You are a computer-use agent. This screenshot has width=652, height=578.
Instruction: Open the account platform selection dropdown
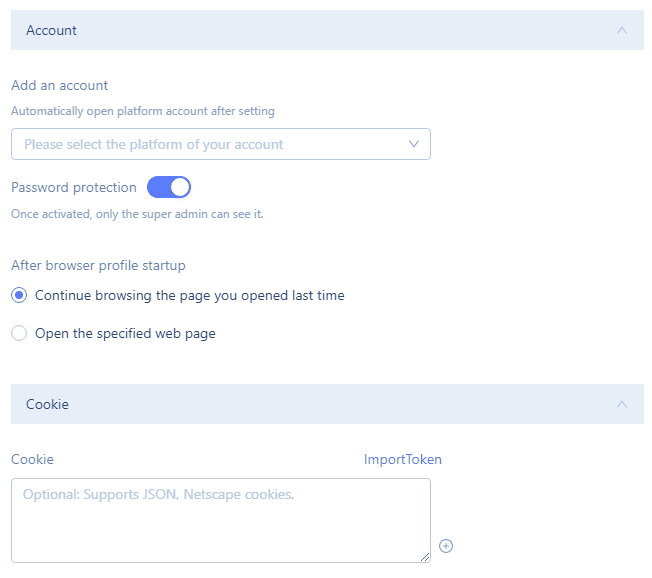[x=221, y=144]
